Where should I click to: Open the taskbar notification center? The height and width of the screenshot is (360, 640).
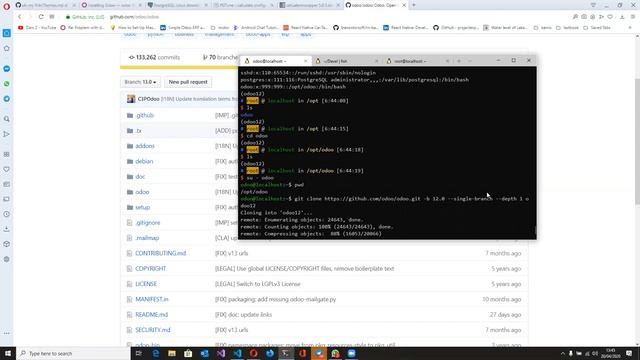pos(629,353)
